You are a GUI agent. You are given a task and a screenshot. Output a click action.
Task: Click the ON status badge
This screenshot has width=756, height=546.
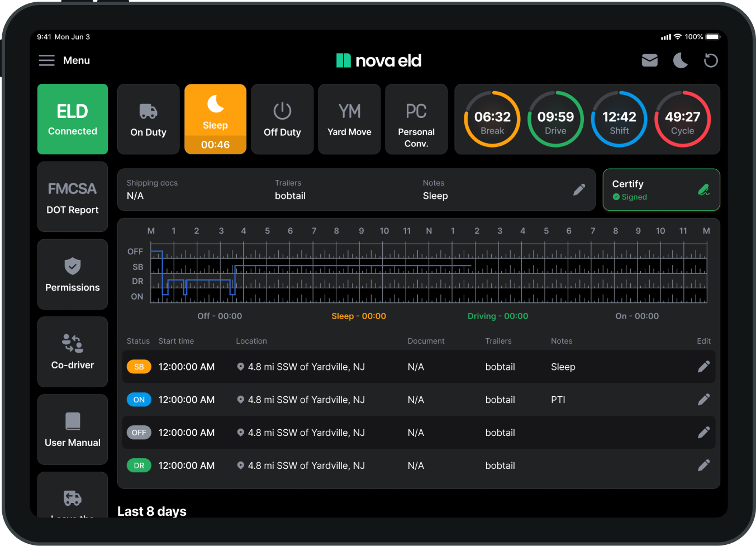(x=139, y=400)
